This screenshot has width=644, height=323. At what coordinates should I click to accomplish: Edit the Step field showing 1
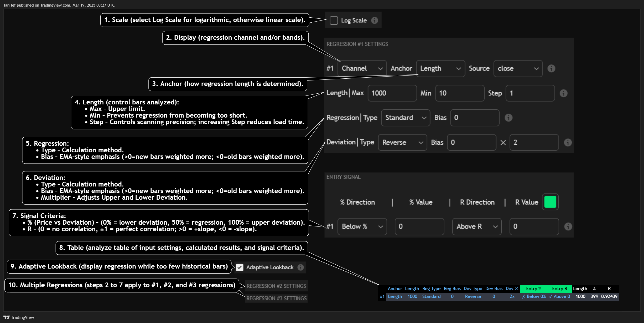530,93
